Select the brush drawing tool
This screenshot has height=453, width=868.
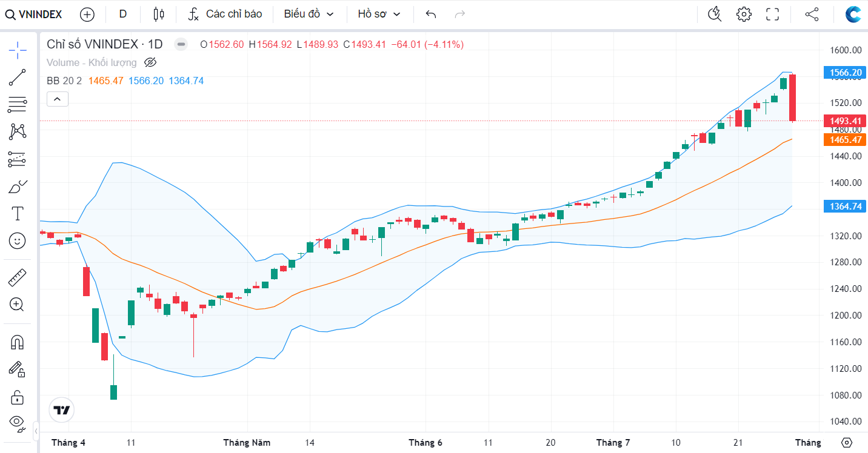tap(18, 186)
